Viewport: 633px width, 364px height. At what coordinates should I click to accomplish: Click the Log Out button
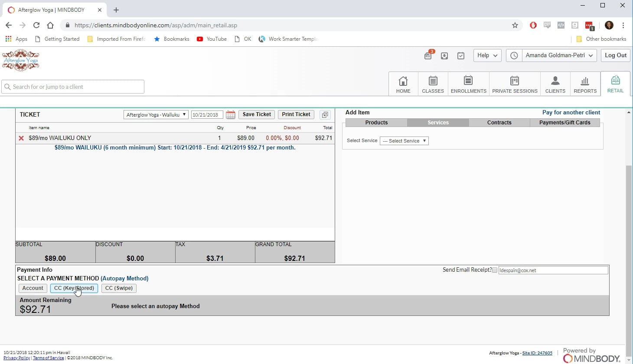point(616,55)
